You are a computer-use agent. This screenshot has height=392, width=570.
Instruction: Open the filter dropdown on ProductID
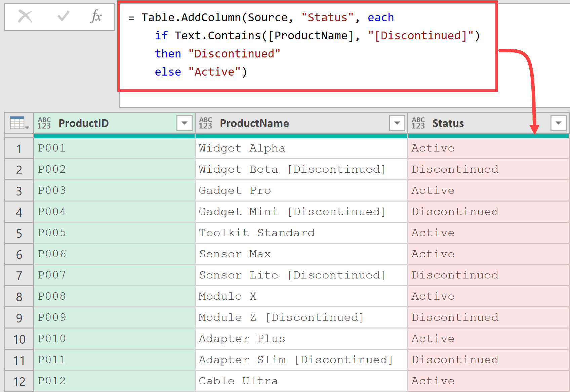tap(184, 123)
